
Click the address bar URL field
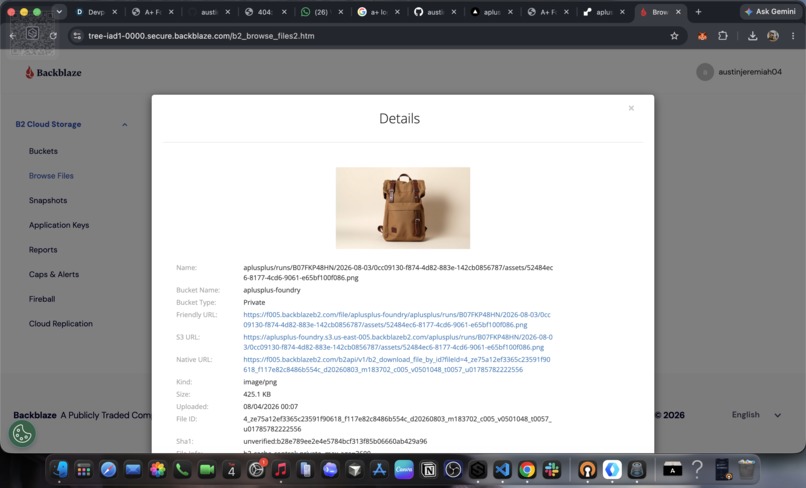coord(375,36)
